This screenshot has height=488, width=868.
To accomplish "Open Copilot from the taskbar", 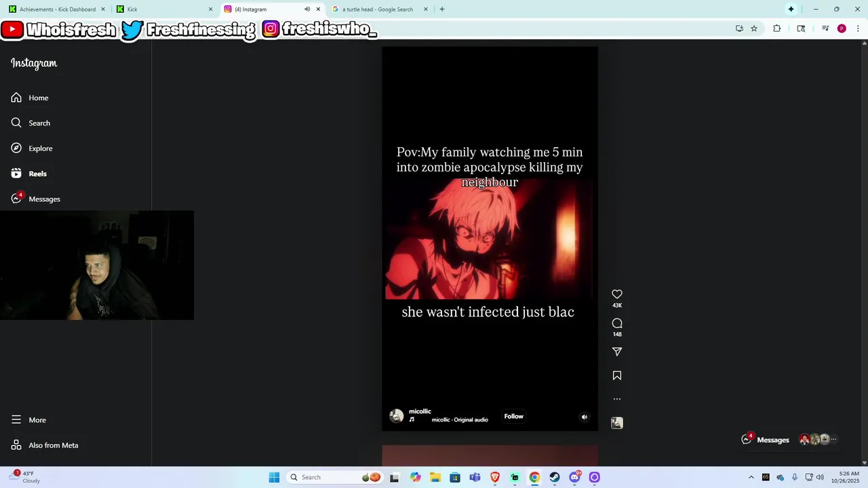I will (415, 477).
